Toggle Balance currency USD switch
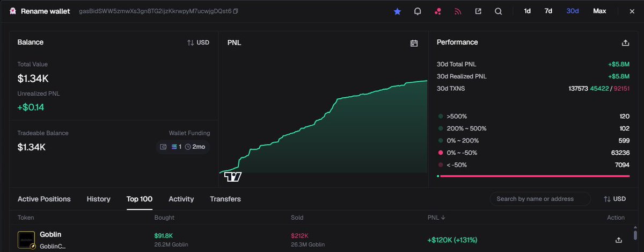The image size is (644, 252). (198, 42)
